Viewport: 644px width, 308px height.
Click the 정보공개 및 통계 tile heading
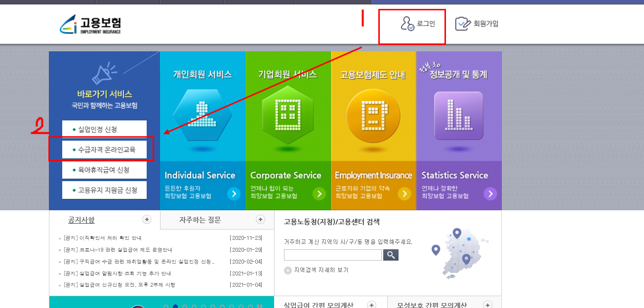(458, 74)
